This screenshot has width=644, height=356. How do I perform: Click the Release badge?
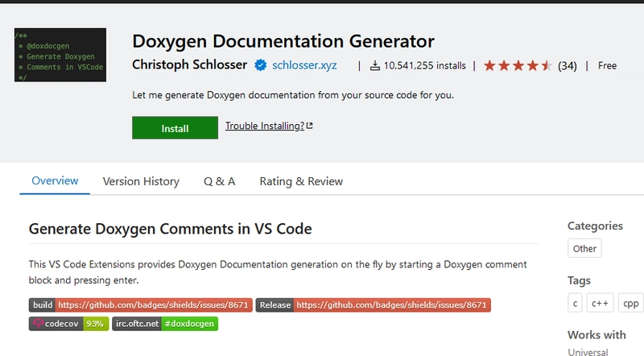373,305
